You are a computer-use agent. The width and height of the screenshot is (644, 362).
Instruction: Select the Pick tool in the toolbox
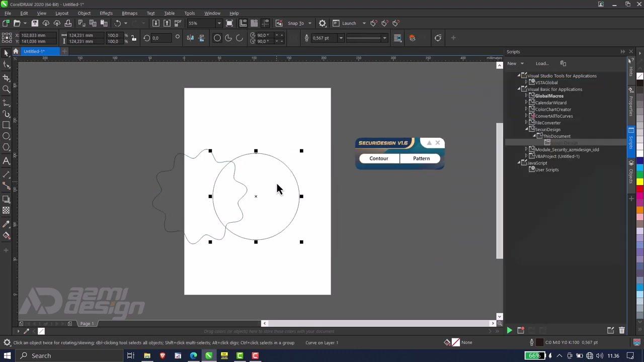coord(6,53)
